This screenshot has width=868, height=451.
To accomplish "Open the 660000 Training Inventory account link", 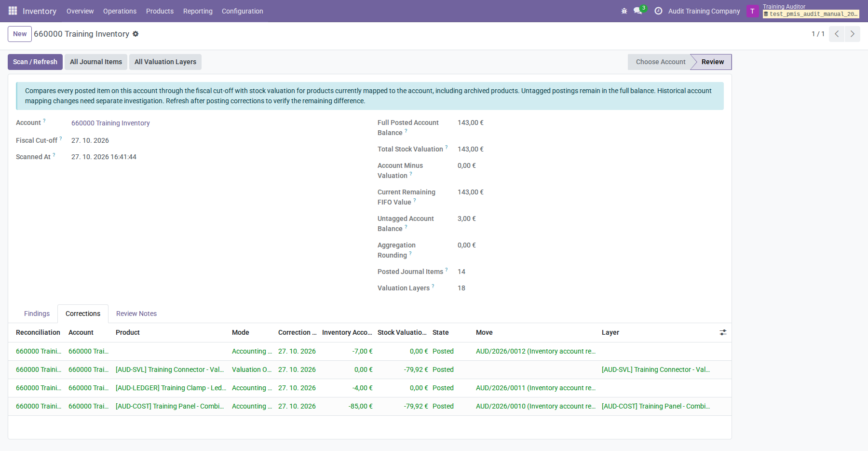I will (110, 123).
